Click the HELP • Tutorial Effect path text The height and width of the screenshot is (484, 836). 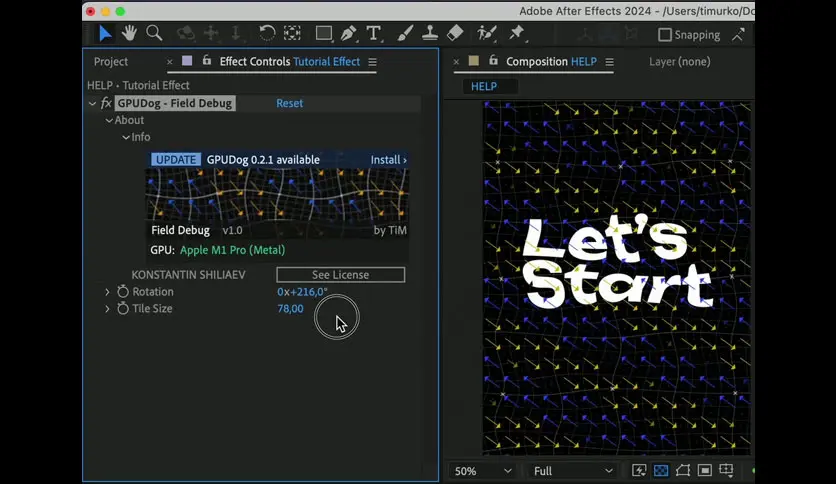point(138,85)
